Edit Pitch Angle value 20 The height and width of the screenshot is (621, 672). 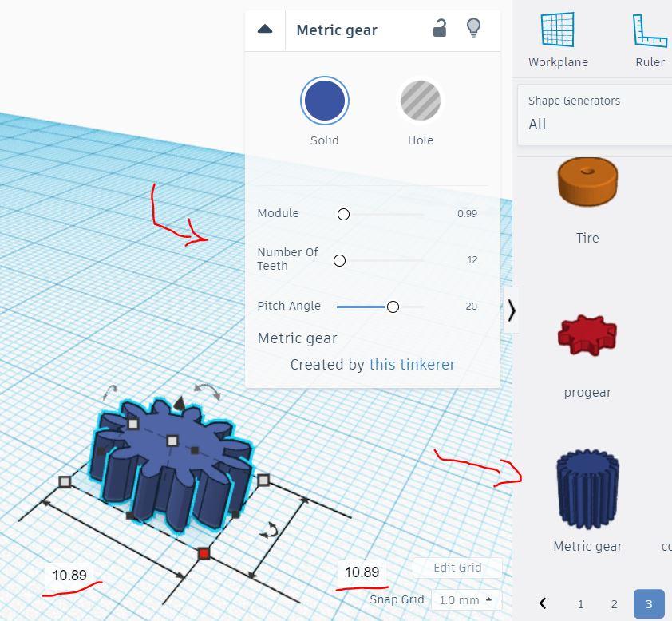(472, 306)
